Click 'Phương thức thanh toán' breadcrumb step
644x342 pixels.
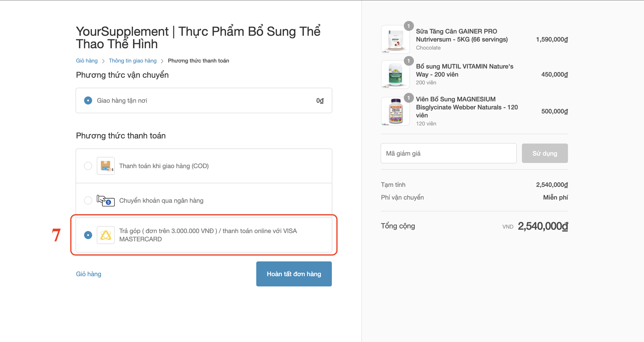[x=198, y=61]
